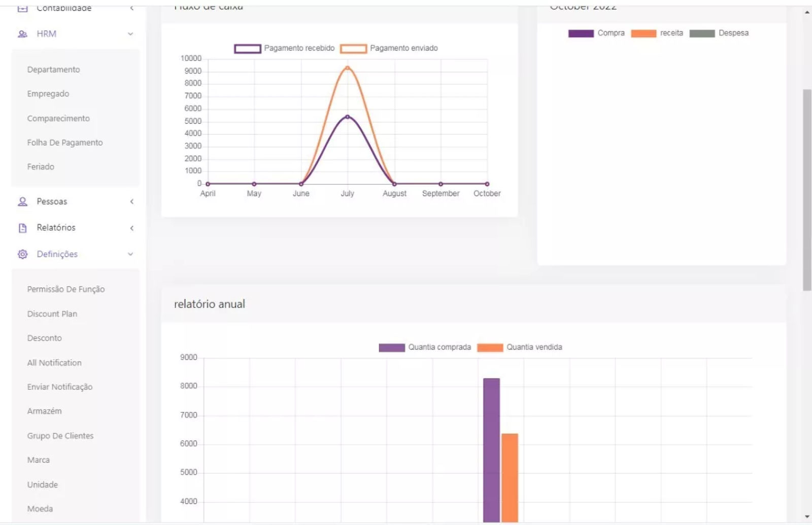Click the HRM people icon in sidebar
The image size is (812, 525).
pos(22,34)
